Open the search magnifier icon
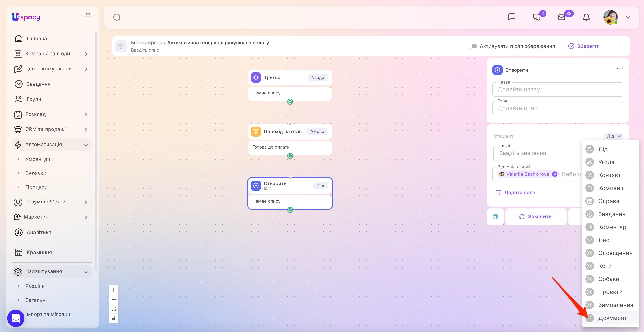 coord(117,17)
